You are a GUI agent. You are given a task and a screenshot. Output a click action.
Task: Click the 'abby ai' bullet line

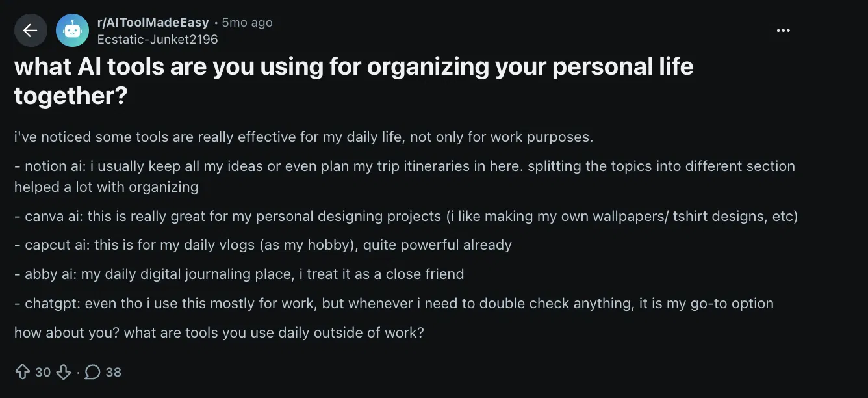point(239,274)
